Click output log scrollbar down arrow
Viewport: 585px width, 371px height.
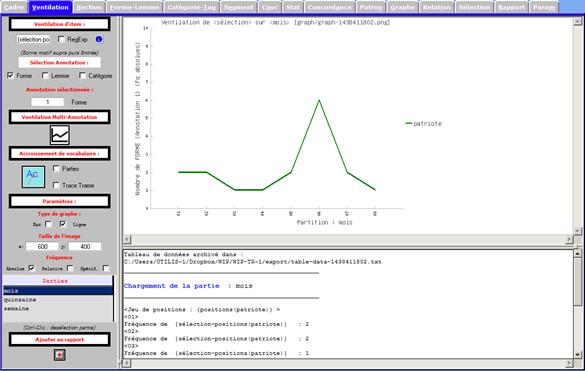577,355
